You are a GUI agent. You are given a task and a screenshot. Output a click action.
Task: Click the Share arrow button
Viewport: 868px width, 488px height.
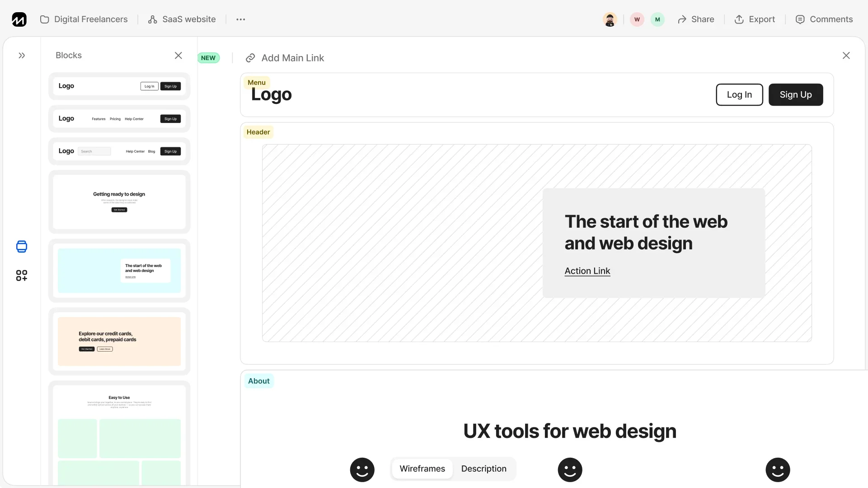(696, 19)
